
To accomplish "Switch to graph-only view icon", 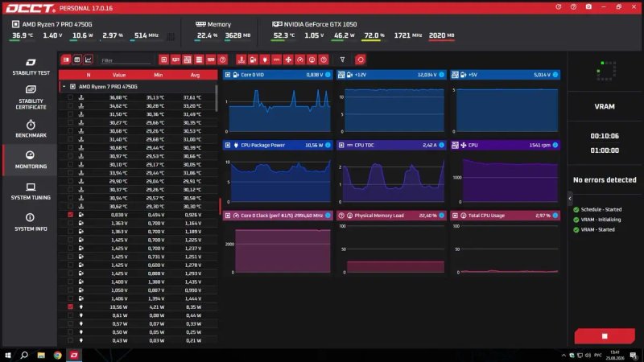I will point(88,60).
